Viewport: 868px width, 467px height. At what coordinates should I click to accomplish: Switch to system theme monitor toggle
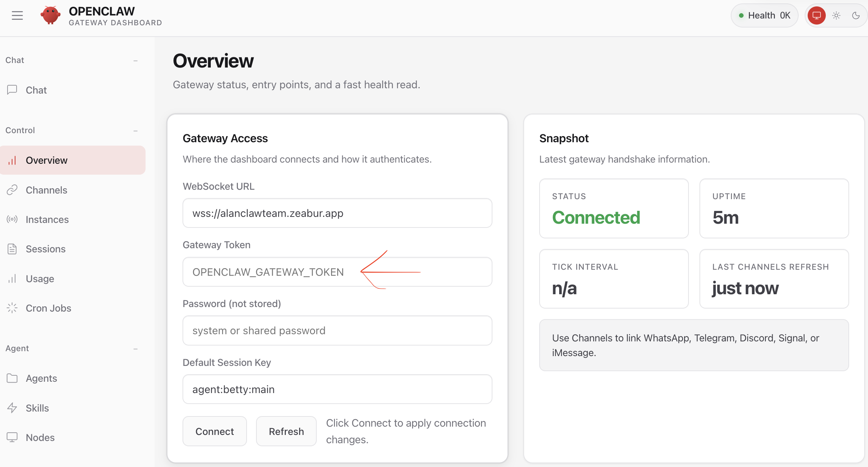click(x=817, y=15)
